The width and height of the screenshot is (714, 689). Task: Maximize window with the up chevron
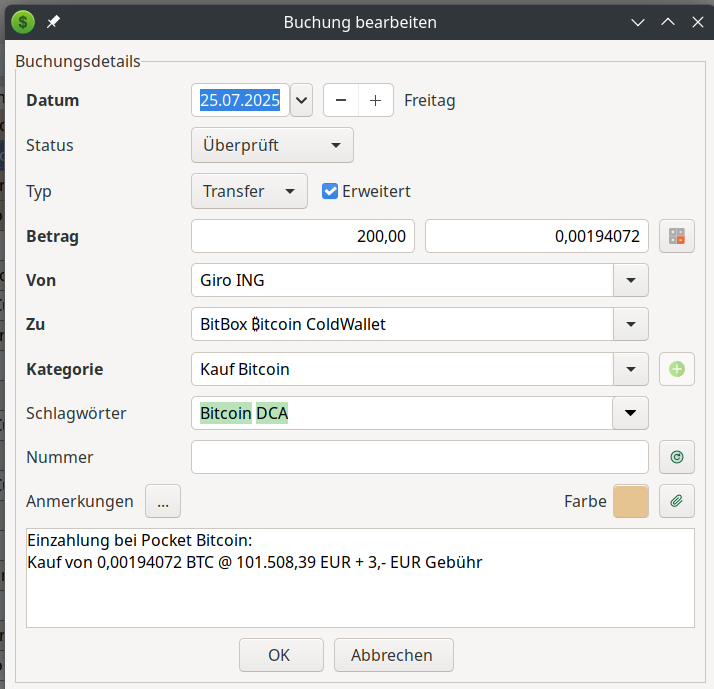(x=668, y=22)
